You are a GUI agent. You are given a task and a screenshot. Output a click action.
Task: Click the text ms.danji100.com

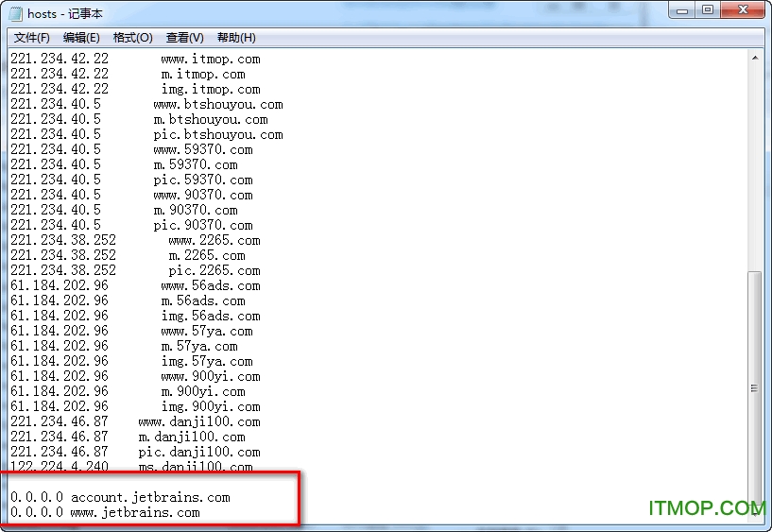[x=196, y=466]
